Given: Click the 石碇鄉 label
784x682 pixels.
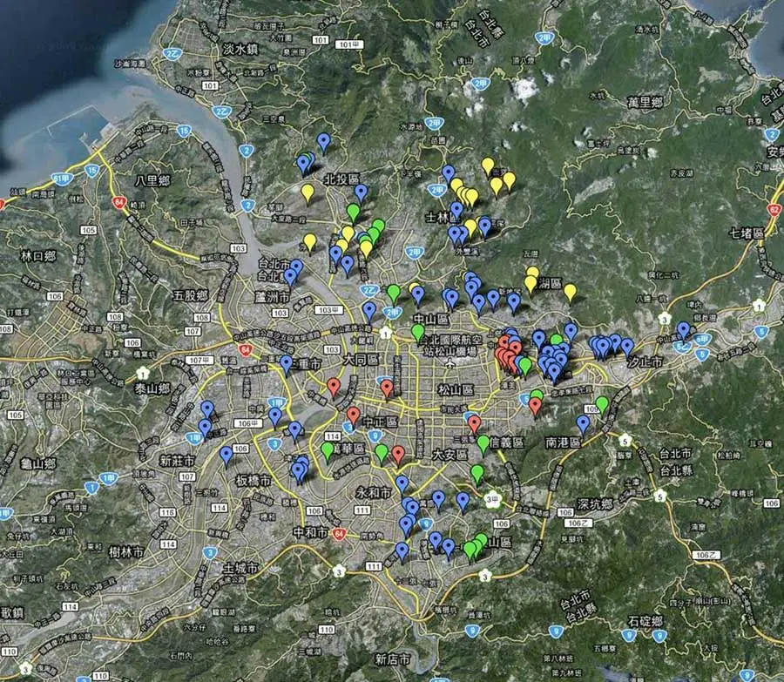Looking at the screenshot, I should [645, 622].
